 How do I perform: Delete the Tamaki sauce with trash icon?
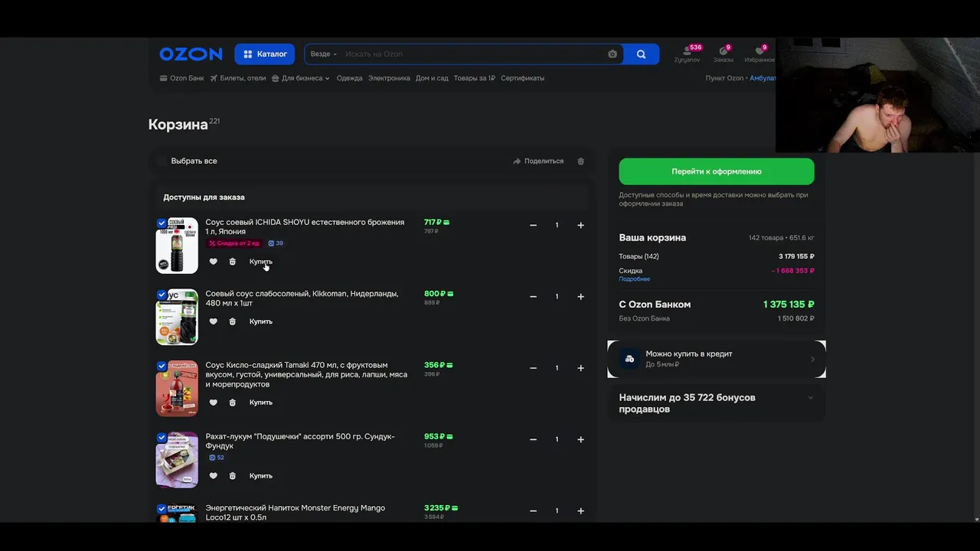[x=233, y=403]
